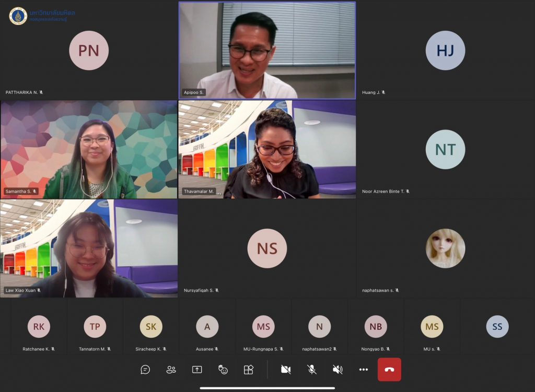The width and height of the screenshot is (535, 392).
Task: Unmute the microphone
Action: coord(312,370)
